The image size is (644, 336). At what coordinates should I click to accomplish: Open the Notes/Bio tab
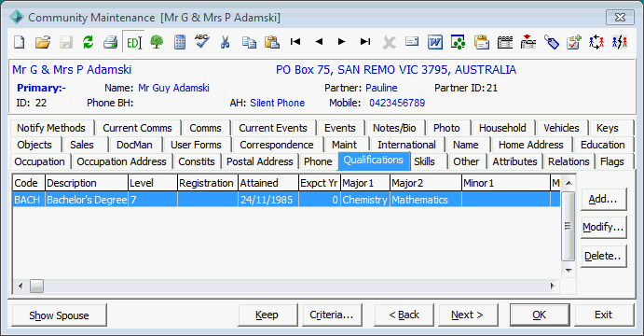tap(394, 128)
